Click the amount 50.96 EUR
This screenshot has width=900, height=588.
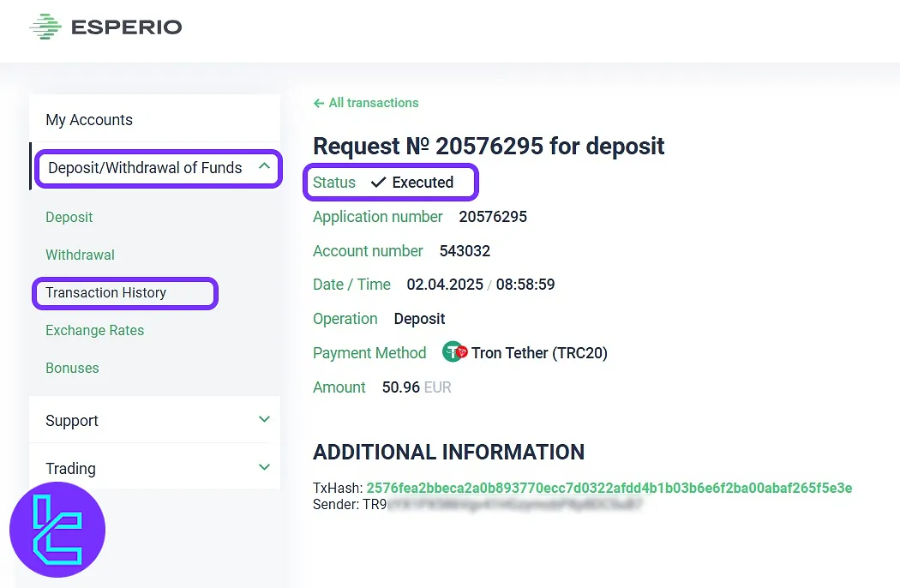417,387
